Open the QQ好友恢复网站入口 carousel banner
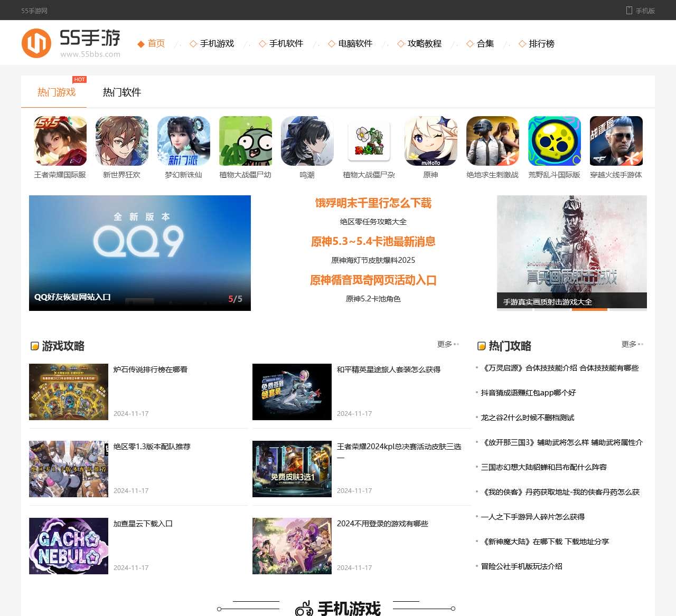 pos(140,253)
